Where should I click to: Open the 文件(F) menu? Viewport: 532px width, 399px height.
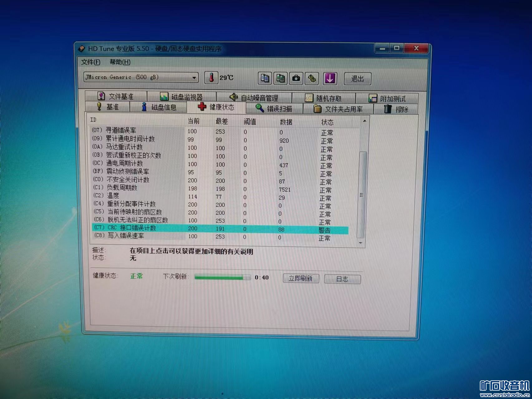pyautogui.click(x=90, y=62)
